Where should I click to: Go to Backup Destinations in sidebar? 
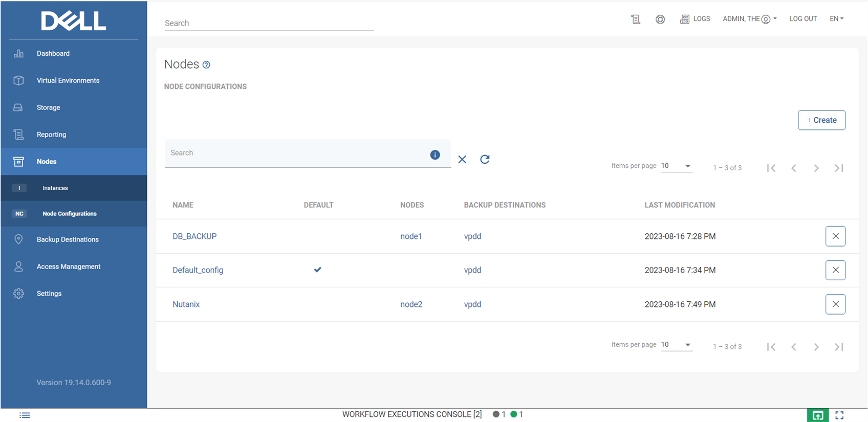[68, 239]
